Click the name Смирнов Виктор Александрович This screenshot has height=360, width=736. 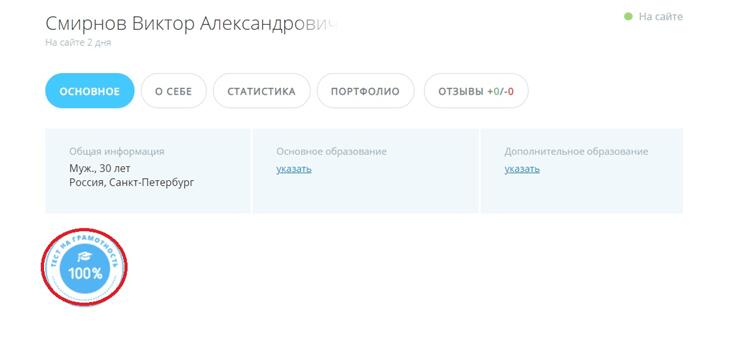click(192, 24)
